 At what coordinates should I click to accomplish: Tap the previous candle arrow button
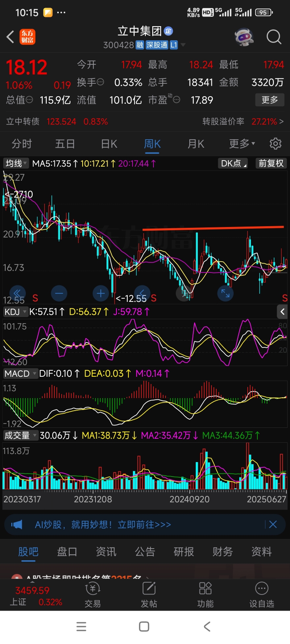click(x=142, y=293)
